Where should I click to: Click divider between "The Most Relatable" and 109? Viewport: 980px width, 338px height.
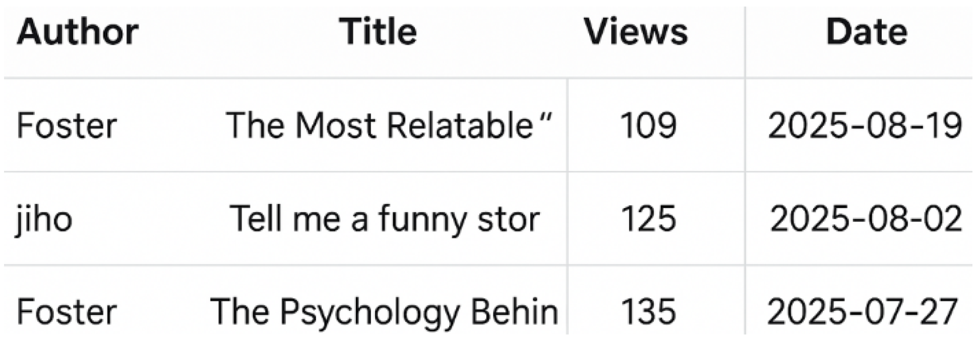pos(568,125)
